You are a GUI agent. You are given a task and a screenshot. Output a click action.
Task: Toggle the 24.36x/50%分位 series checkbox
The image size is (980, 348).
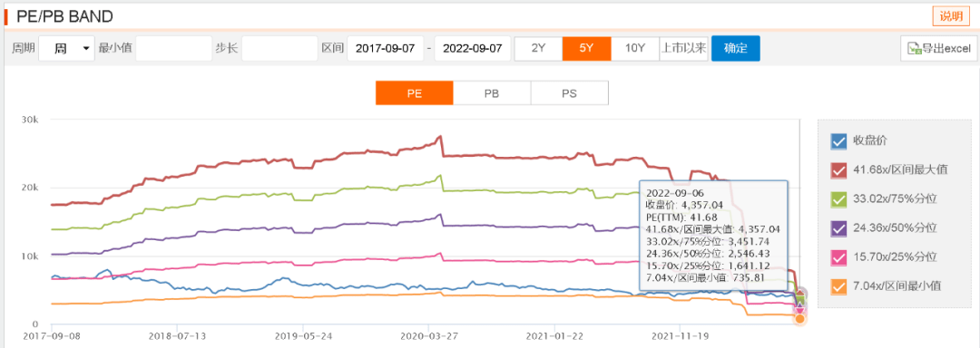[838, 229]
